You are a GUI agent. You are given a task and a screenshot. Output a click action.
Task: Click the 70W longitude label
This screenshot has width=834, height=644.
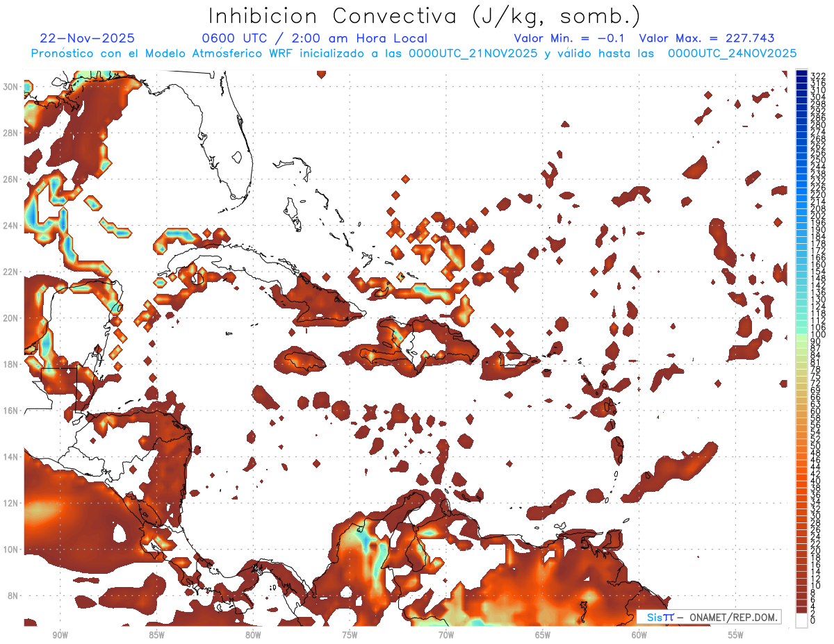[445, 635]
